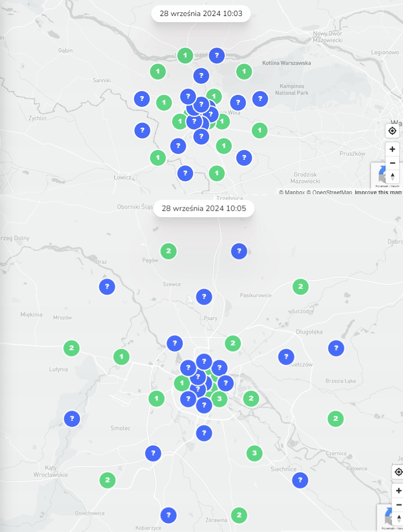Zoom in on the 10:05 map
This screenshot has height=532, width=403.
pos(399,491)
